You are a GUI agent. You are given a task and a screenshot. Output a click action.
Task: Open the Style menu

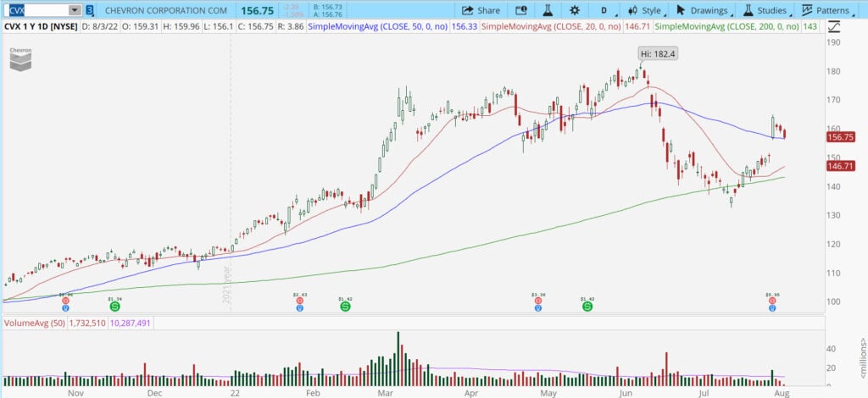click(x=647, y=10)
